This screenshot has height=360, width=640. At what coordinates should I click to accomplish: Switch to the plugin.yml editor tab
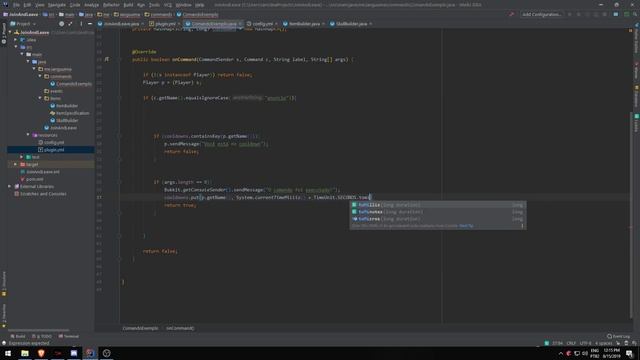click(x=164, y=24)
